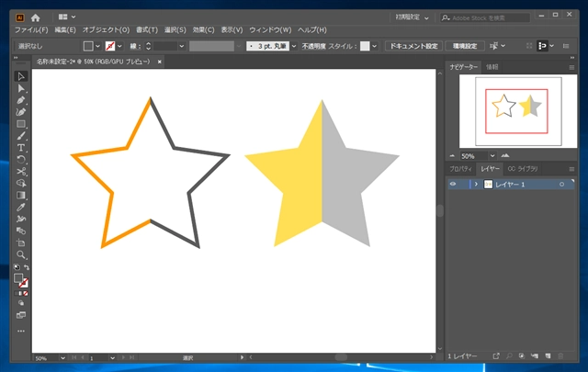Click the change screen mode icon
588x372 pixels.
21,315
